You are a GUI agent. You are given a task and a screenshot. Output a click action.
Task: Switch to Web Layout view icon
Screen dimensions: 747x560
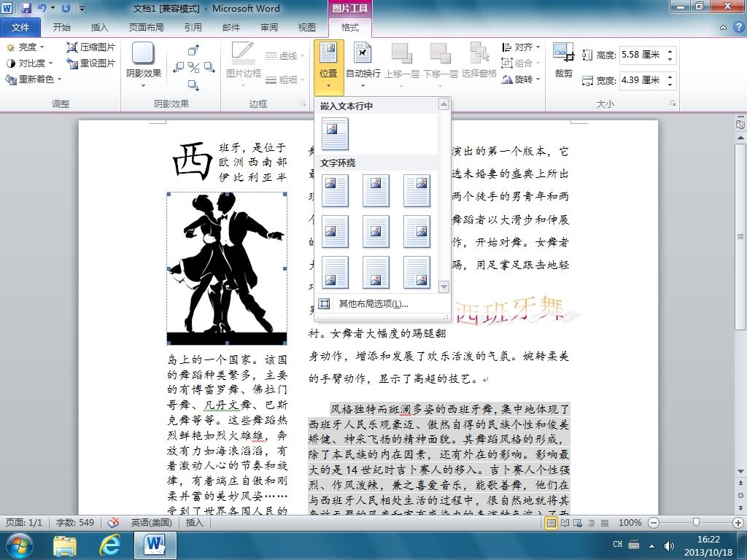[578, 523]
